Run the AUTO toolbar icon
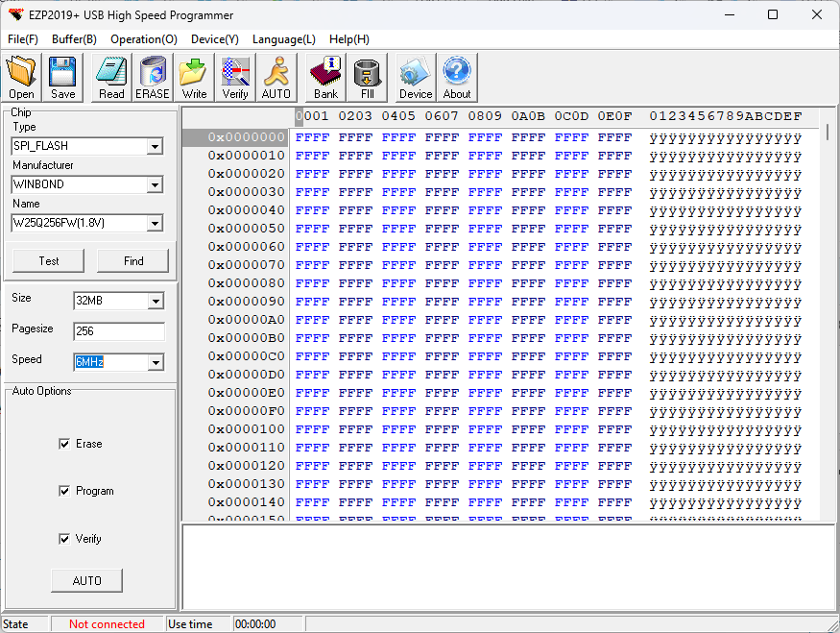This screenshot has width=840, height=633. pyautogui.click(x=276, y=78)
